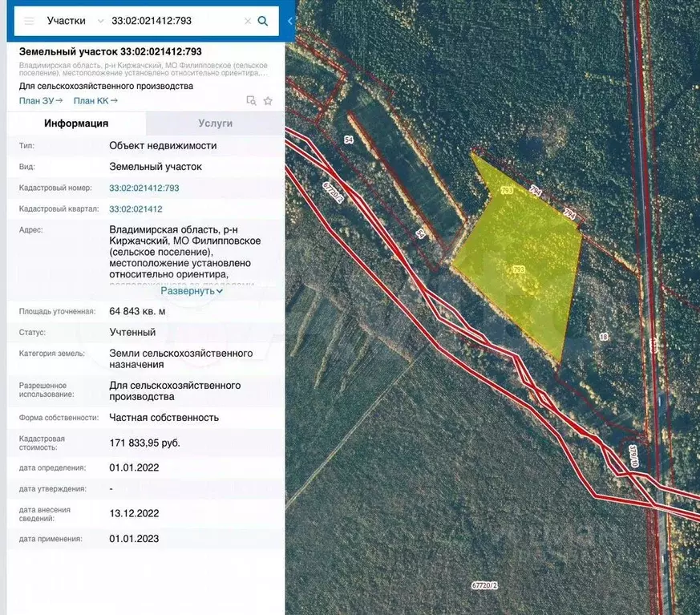Add parcel to favorites with star
This screenshot has height=615, width=700.
pos(268,101)
